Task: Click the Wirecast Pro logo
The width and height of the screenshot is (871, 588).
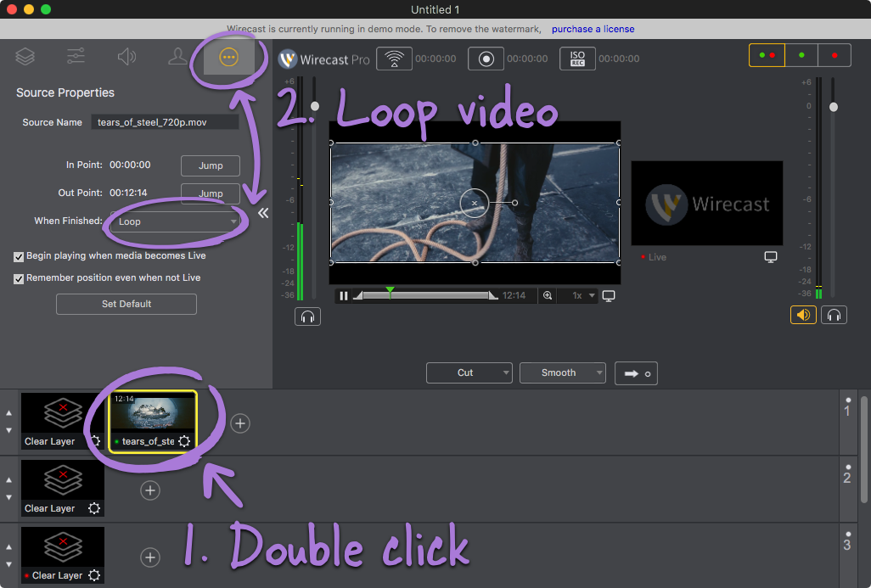Action: click(x=323, y=59)
